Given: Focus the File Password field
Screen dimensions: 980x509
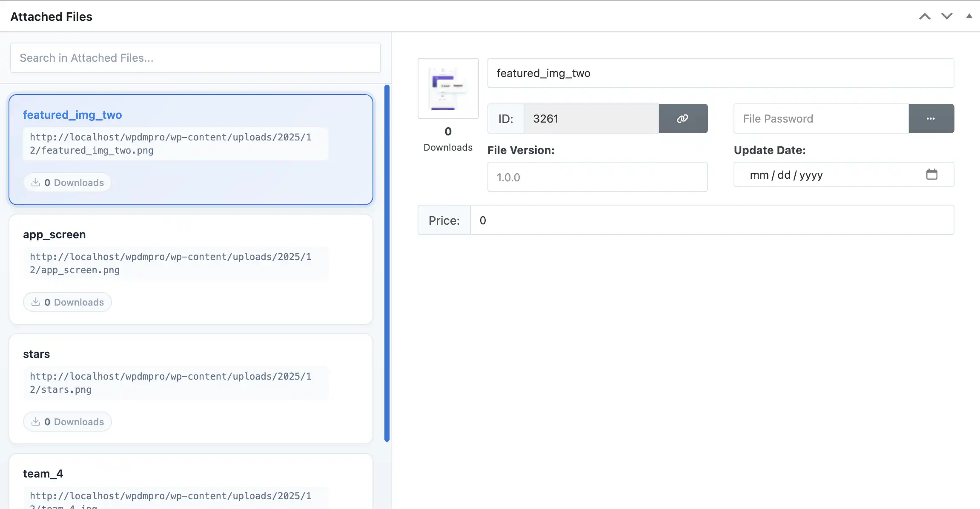Looking at the screenshot, I should click(x=821, y=118).
